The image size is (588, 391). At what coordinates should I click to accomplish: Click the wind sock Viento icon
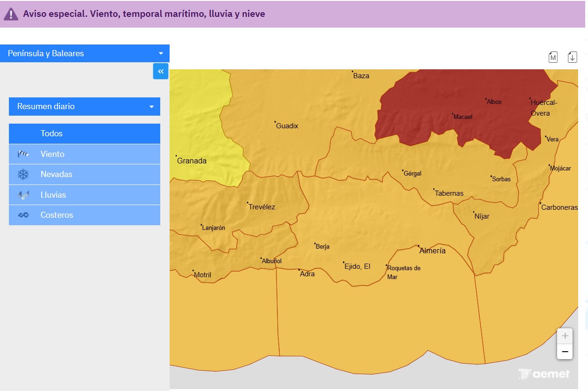[23, 154]
